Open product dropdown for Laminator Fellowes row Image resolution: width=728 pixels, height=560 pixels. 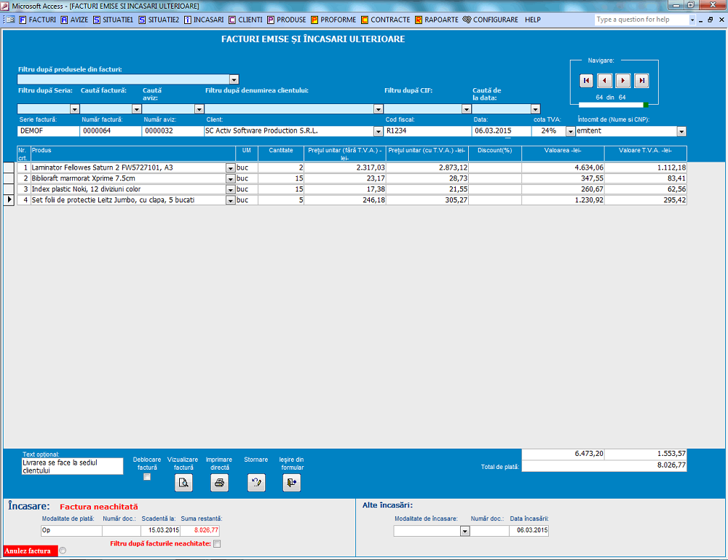click(x=230, y=168)
